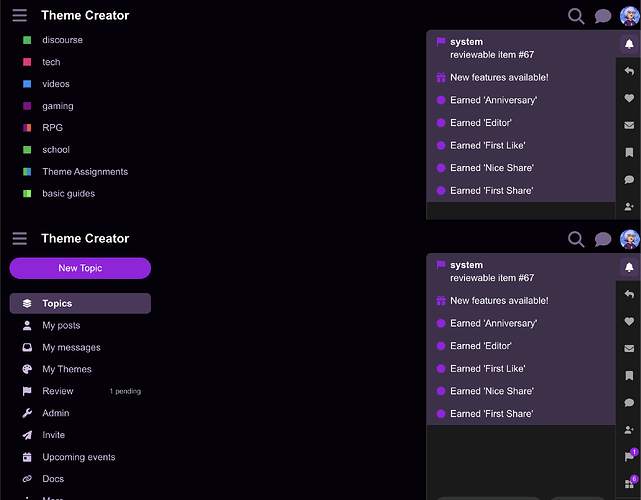Select bell notifications tab in upper panel
641x500 pixels.
[x=630, y=44]
